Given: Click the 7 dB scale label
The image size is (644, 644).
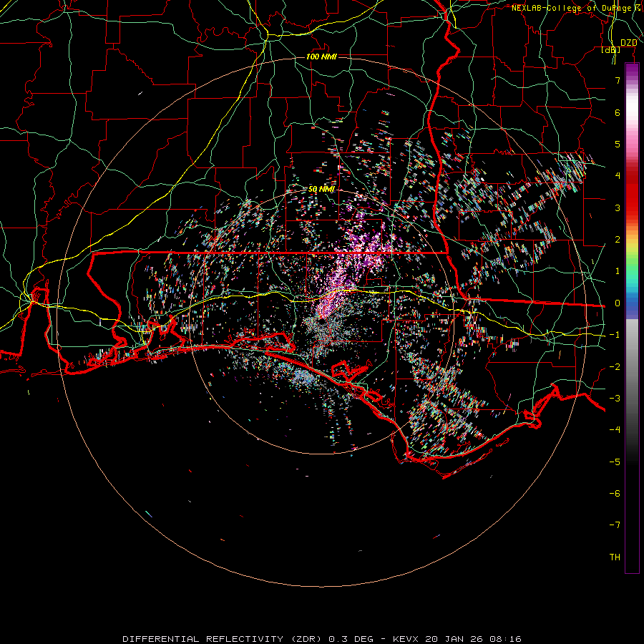Looking at the screenshot, I should [x=618, y=81].
